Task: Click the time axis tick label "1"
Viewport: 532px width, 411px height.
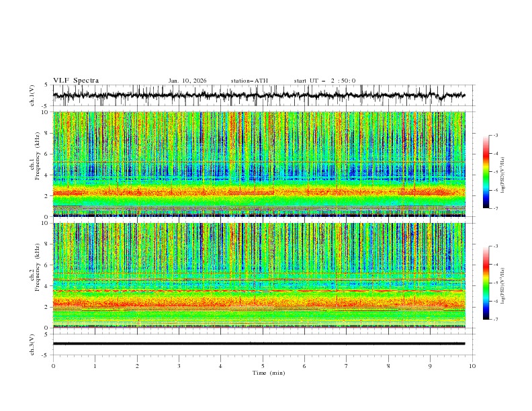Action: [95, 366]
